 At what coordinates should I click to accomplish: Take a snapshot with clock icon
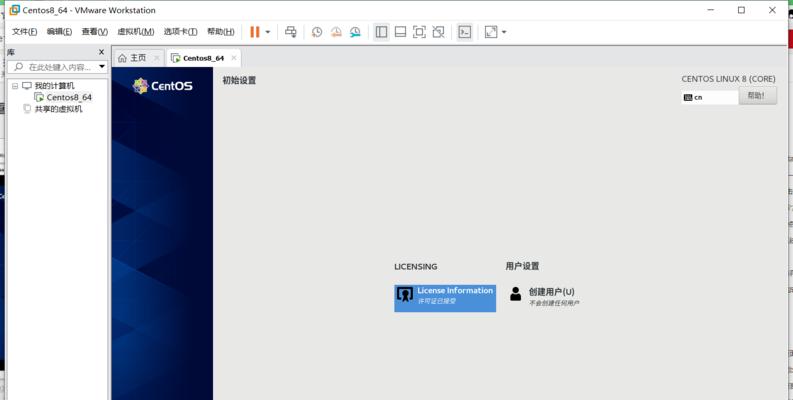click(317, 32)
